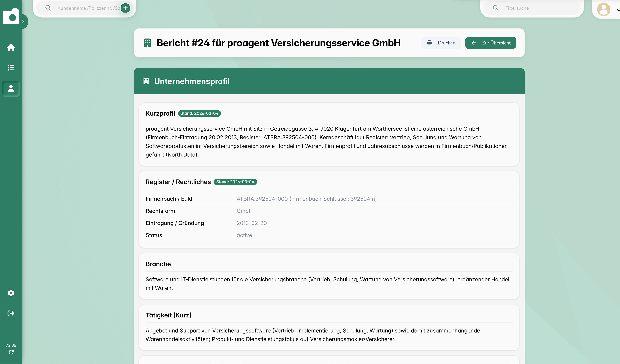Screen dimensions: 620x364
Task: Click the session refresh timer icon
Action: pyautogui.click(x=11, y=352)
